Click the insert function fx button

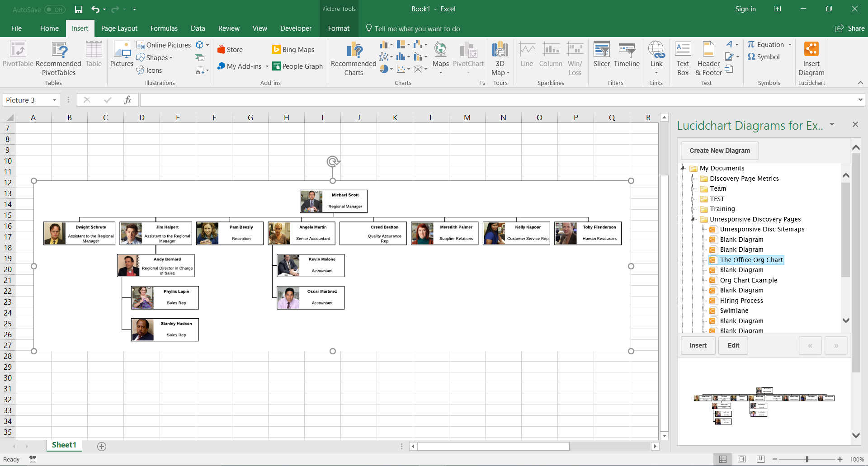point(127,100)
